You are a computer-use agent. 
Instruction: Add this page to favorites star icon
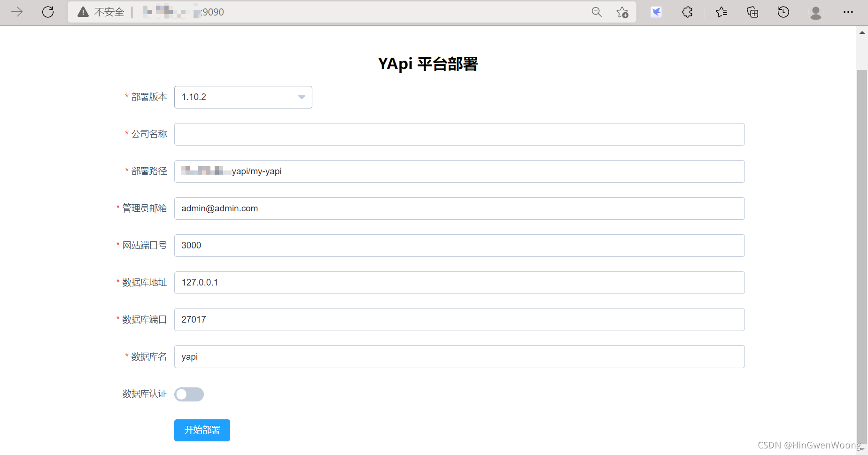[x=622, y=12]
